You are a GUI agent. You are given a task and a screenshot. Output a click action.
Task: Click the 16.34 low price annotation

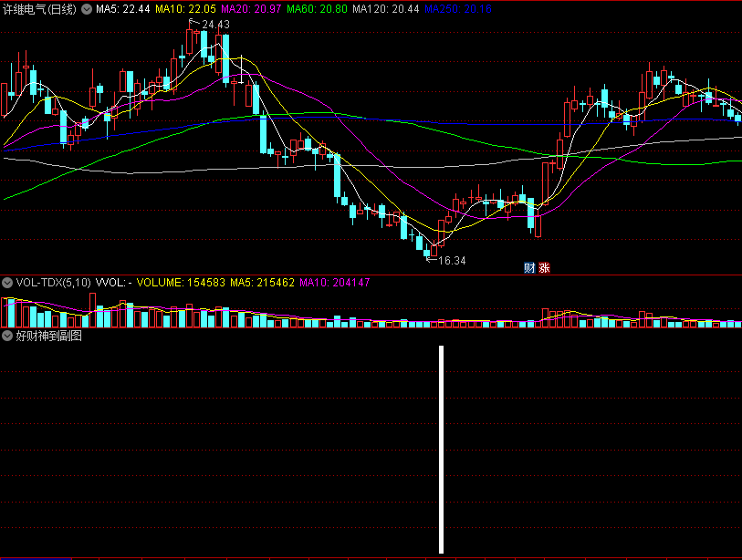click(452, 261)
